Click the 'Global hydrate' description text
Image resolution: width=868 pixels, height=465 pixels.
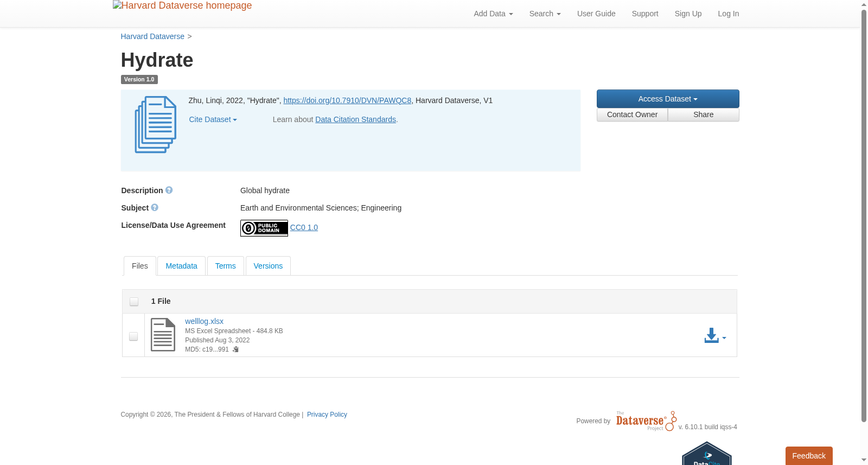[x=265, y=190]
